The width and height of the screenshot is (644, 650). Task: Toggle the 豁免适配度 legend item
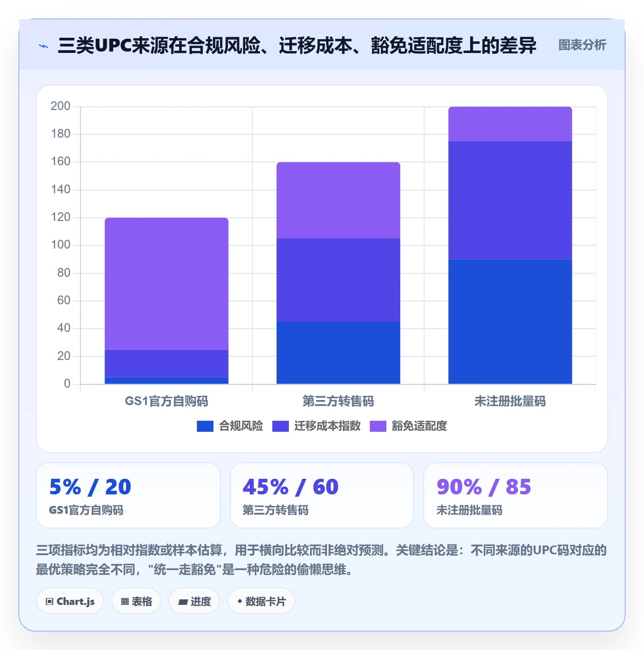pyautogui.click(x=408, y=426)
